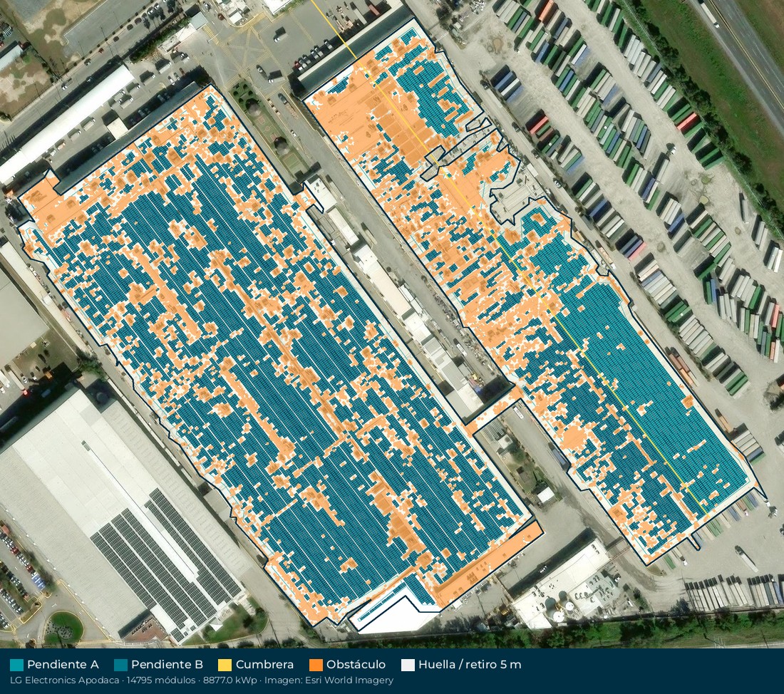Viewport: 784px width, 694px height.
Task: Select the orange Obstáculo legend swatch
Action: click(x=316, y=665)
